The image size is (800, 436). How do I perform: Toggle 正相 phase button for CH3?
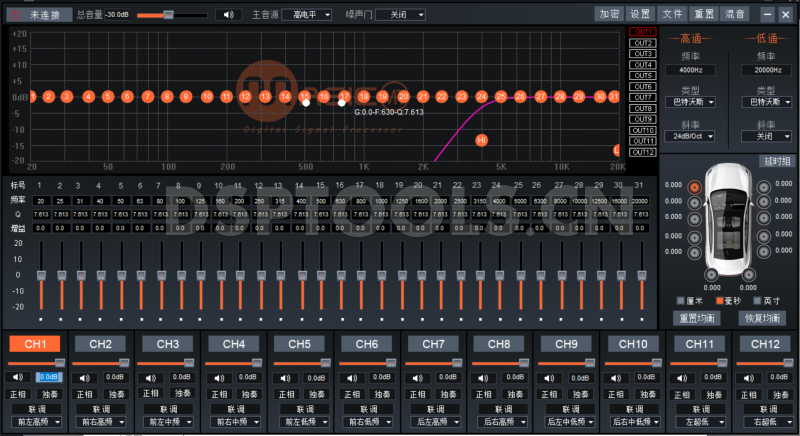tap(151, 394)
